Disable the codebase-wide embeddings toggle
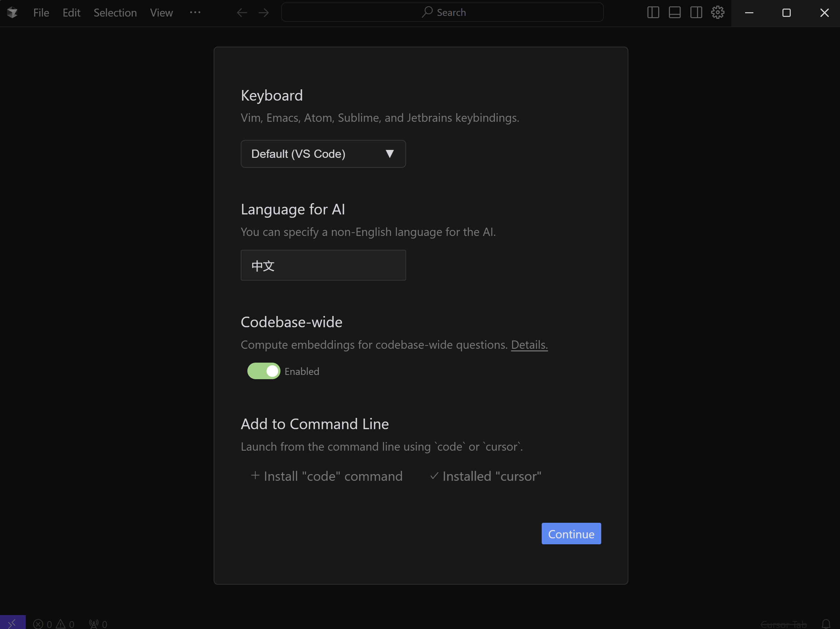This screenshot has width=840, height=629. 264,371
